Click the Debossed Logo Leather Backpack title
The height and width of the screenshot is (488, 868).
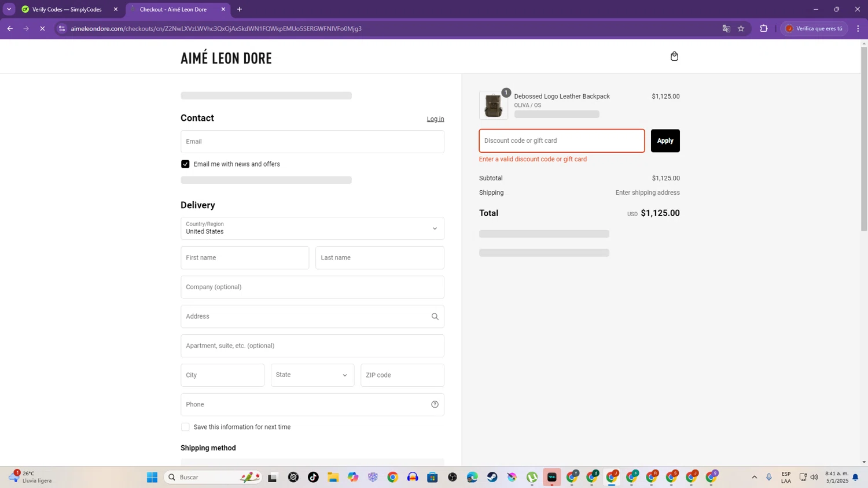pyautogui.click(x=562, y=97)
